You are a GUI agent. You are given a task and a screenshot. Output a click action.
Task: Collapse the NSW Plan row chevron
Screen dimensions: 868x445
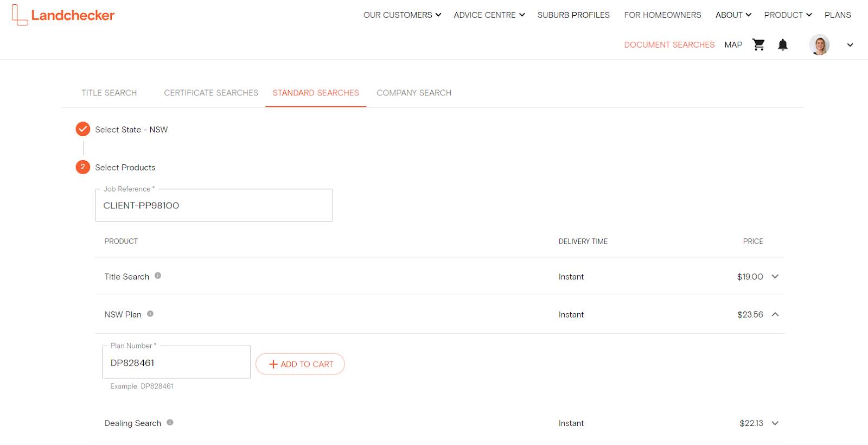coord(775,314)
